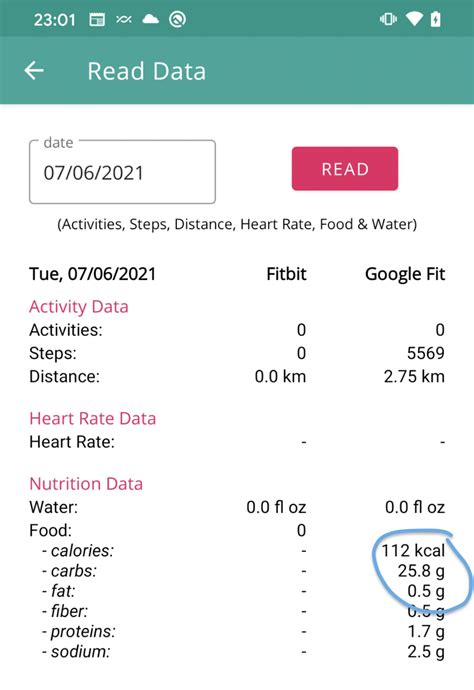
Task: Click the READ button
Action: [345, 169]
